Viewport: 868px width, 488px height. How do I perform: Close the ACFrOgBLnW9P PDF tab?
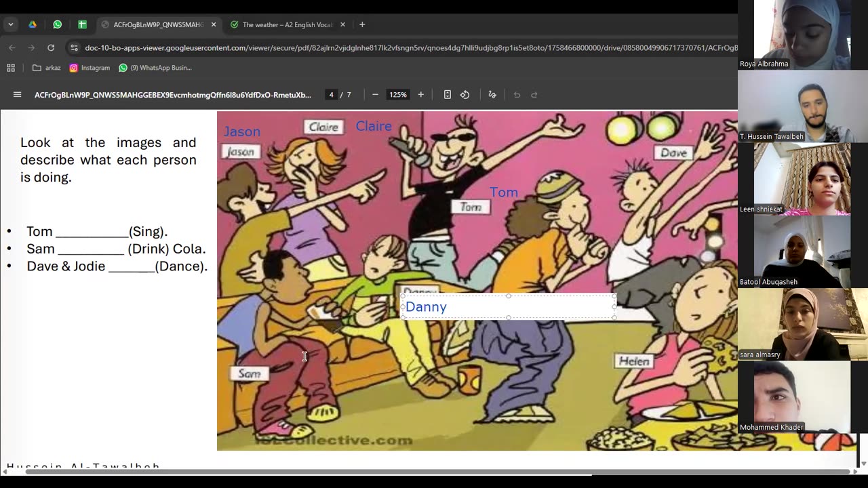(x=214, y=24)
